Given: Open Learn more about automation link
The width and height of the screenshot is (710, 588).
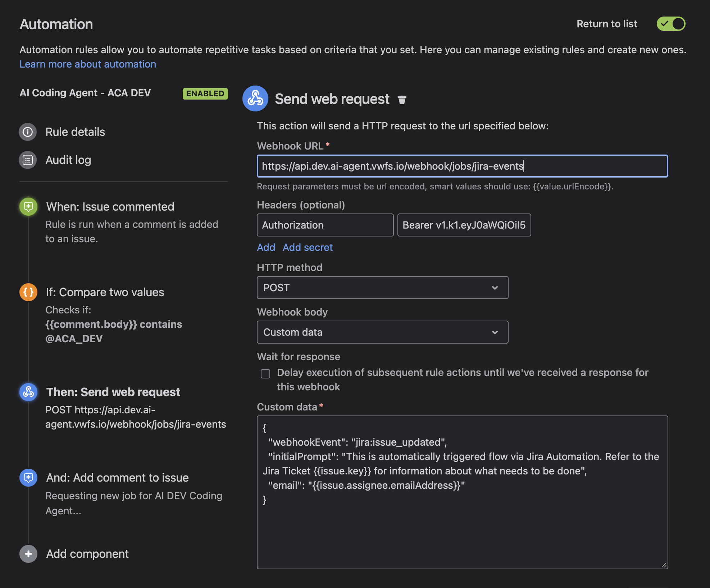Looking at the screenshot, I should (88, 64).
